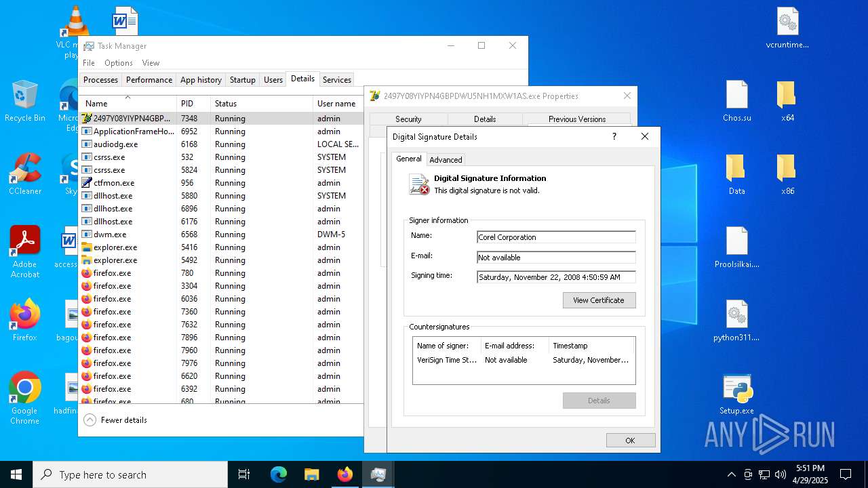This screenshot has width=868, height=488.
Task: Click the audiodg.exe process icon
Action: point(86,144)
